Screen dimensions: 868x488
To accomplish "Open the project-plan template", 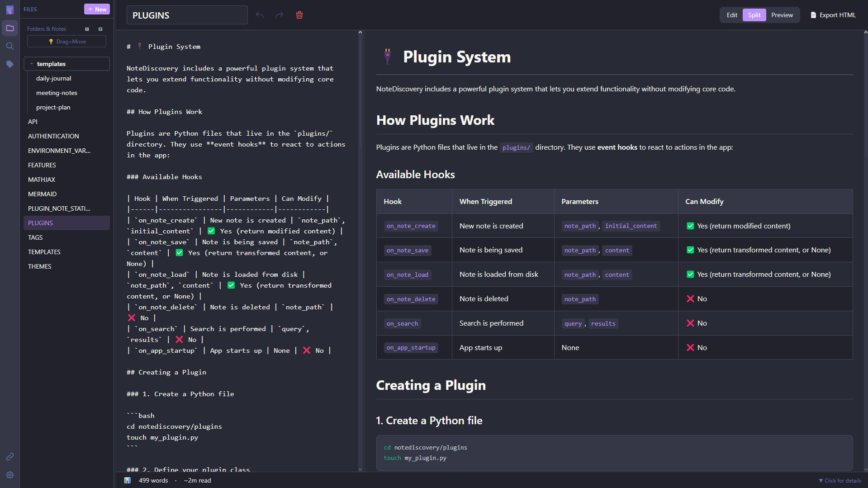I will (x=53, y=107).
